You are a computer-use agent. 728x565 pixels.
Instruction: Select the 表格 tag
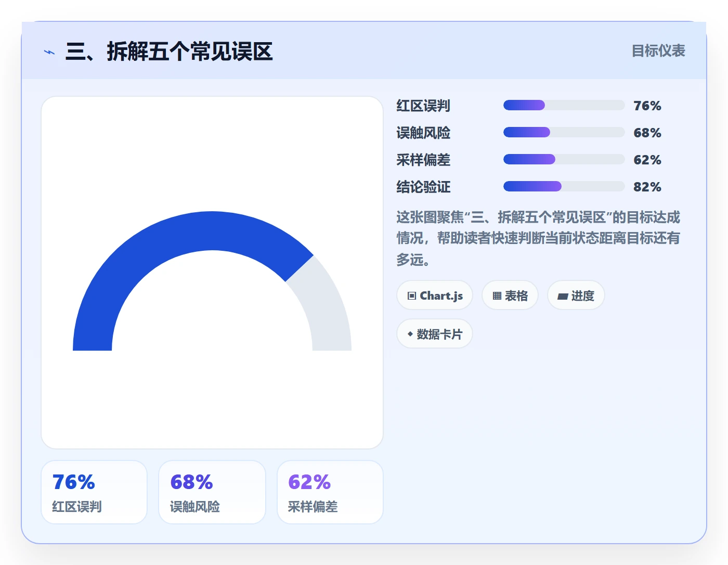pos(510,296)
